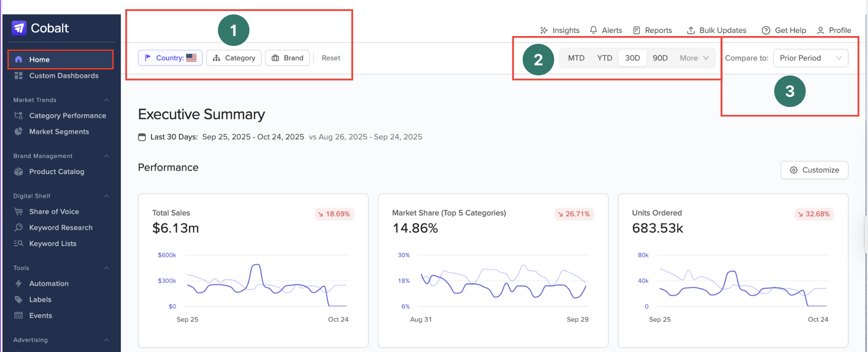Open Get Help from top bar
Image resolution: width=868 pixels, height=352 pixels.
784,30
